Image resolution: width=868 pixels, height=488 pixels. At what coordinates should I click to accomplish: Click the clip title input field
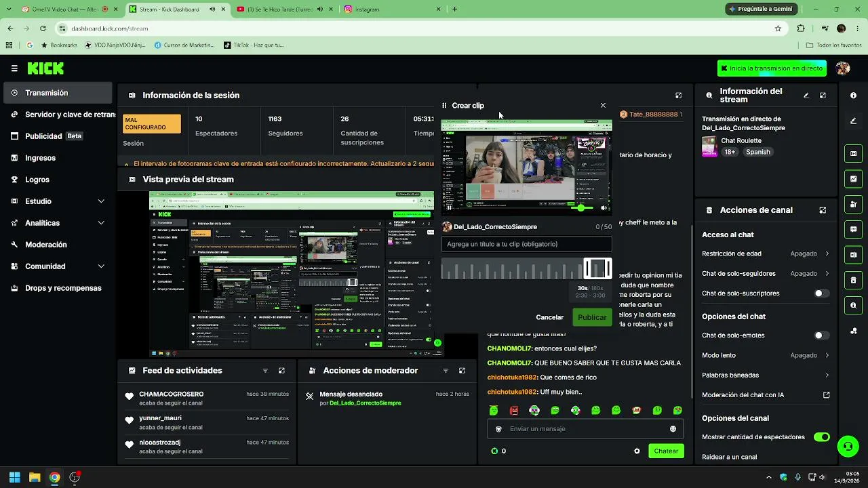click(526, 244)
